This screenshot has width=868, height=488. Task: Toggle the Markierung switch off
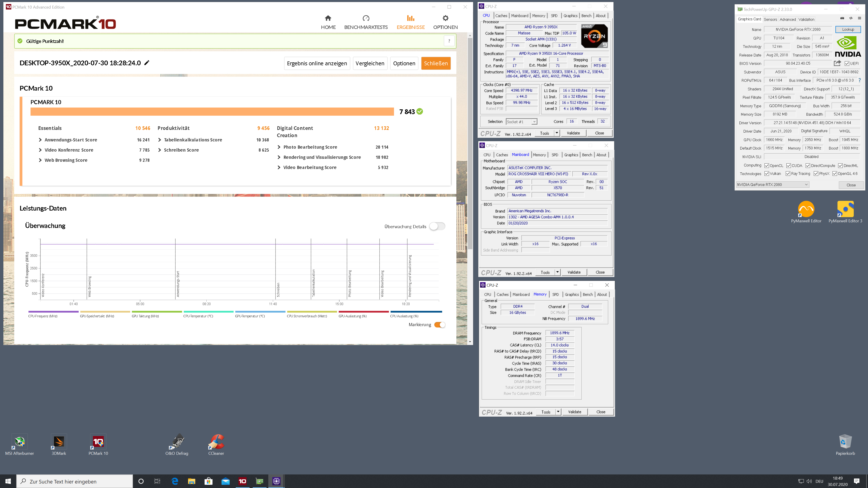tap(440, 325)
